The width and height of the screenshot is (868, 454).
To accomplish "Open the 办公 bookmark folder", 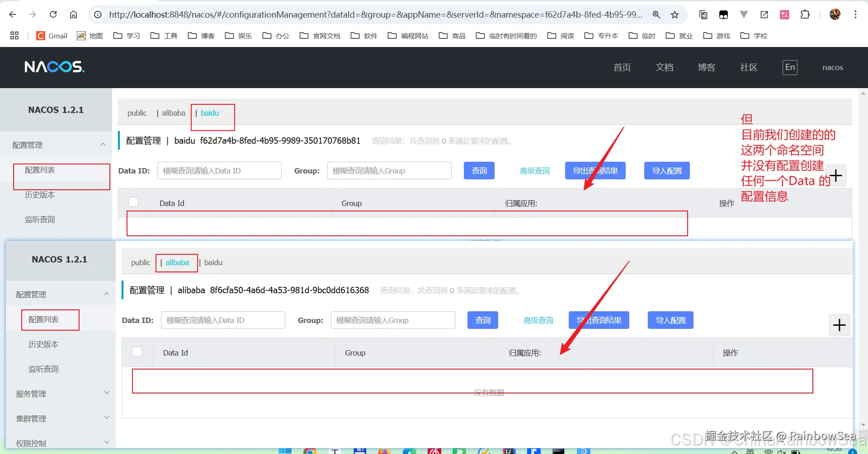I will (x=276, y=36).
